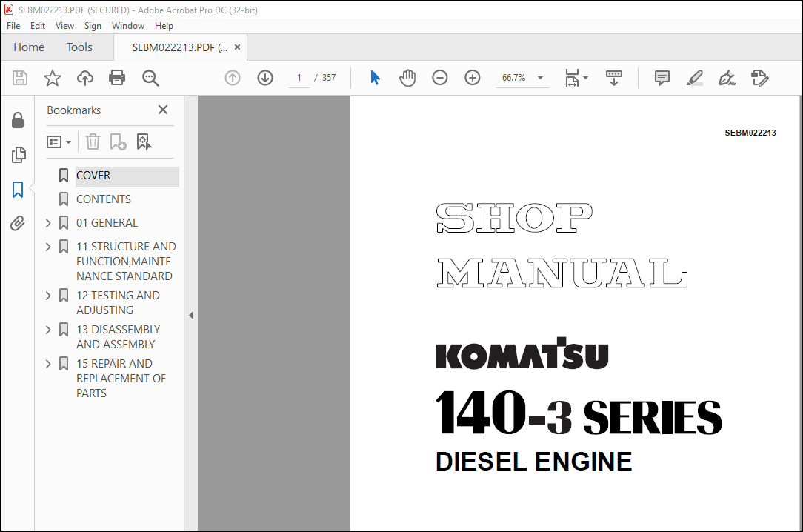The width and height of the screenshot is (803, 532).
Task: Expand the 11 STRUCTURE AND FUNCTION bookmark
Action: pyautogui.click(x=48, y=247)
